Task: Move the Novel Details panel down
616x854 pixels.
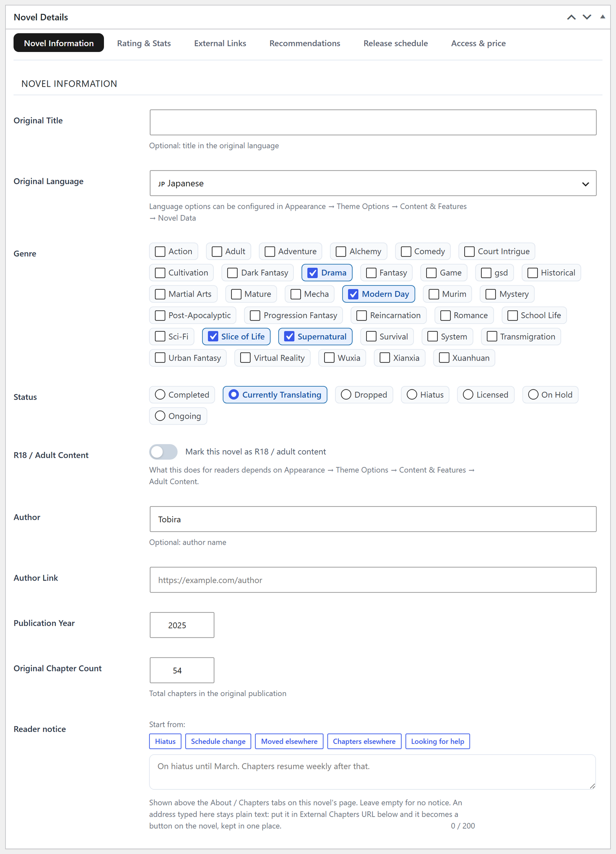Action: pos(587,17)
